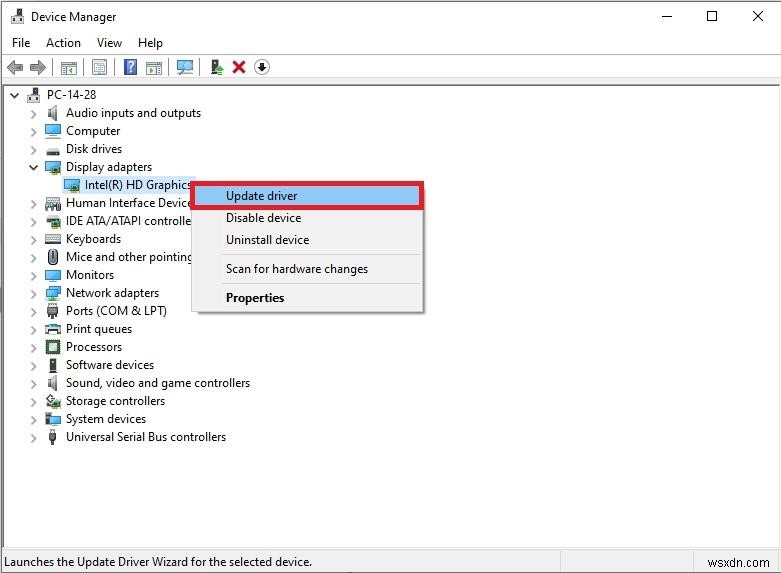This screenshot has height=573, width=781.
Task: Select the Ports (COM & LPT) label
Action: click(116, 311)
